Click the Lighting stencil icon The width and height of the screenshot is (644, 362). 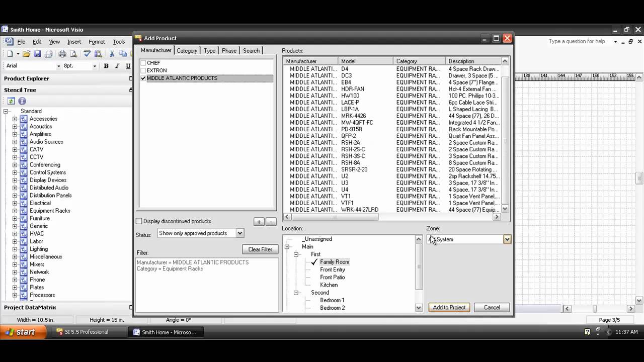23,249
